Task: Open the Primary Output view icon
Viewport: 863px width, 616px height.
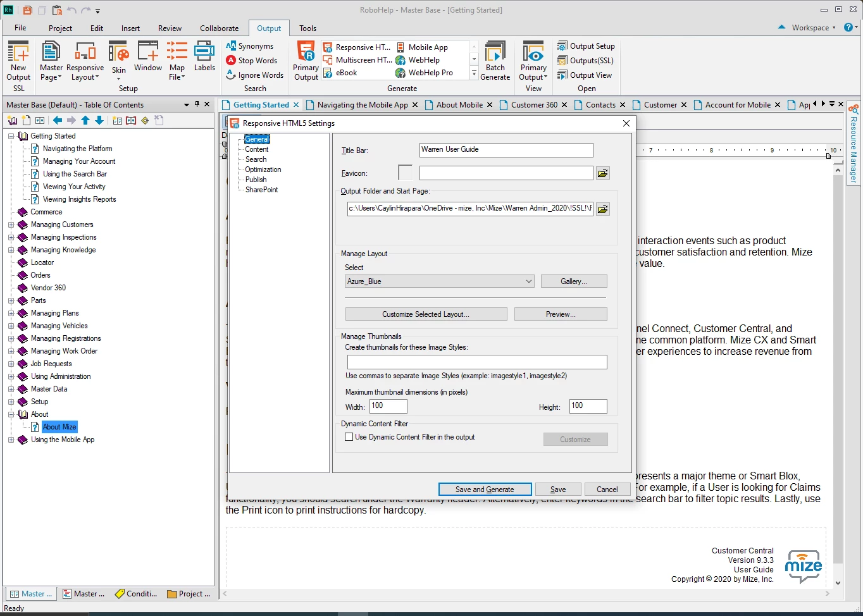Action: point(533,61)
